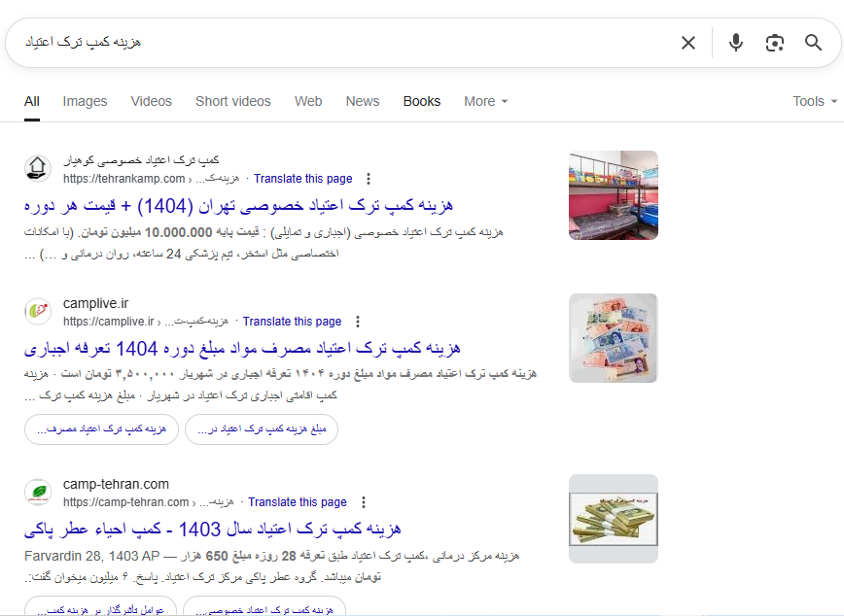Open search by image camera icon
The height and width of the screenshot is (616, 844).
pyautogui.click(x=775, y=43)
